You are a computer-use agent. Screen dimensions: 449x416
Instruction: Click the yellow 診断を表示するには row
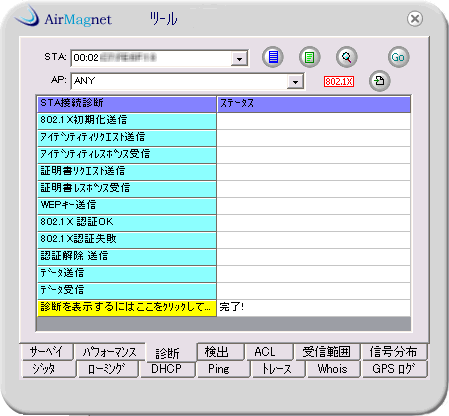[127, 307]
